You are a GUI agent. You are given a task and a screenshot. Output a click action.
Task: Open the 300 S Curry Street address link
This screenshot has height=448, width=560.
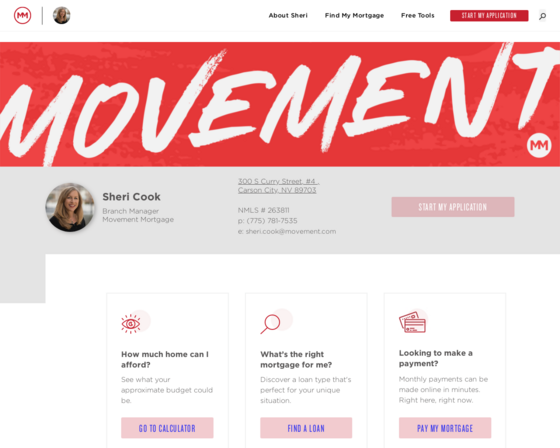pos(279,186)
